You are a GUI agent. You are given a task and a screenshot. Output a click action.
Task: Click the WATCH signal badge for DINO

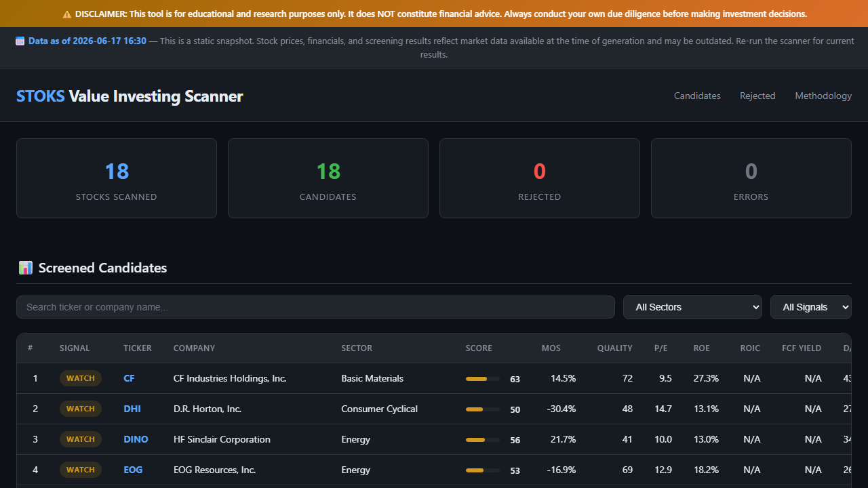pyautogui.click(x=81, y=439)
